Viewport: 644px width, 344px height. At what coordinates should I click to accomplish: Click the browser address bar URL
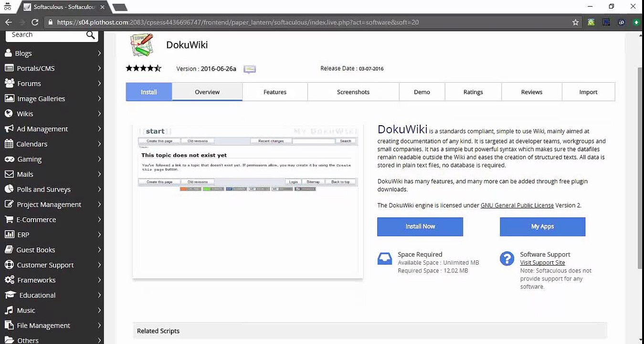click(x=238, y=22)
